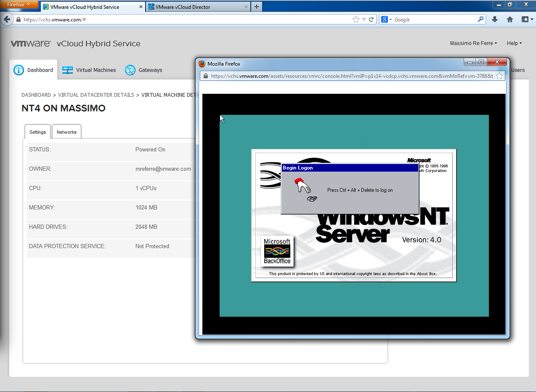Open the Google search engine selector dropdown
This screenshot has height=392, width=536.
[386, 20]
